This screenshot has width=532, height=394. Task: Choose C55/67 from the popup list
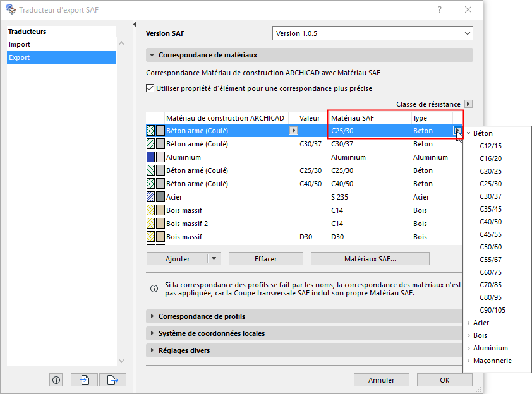pos(490,260)
